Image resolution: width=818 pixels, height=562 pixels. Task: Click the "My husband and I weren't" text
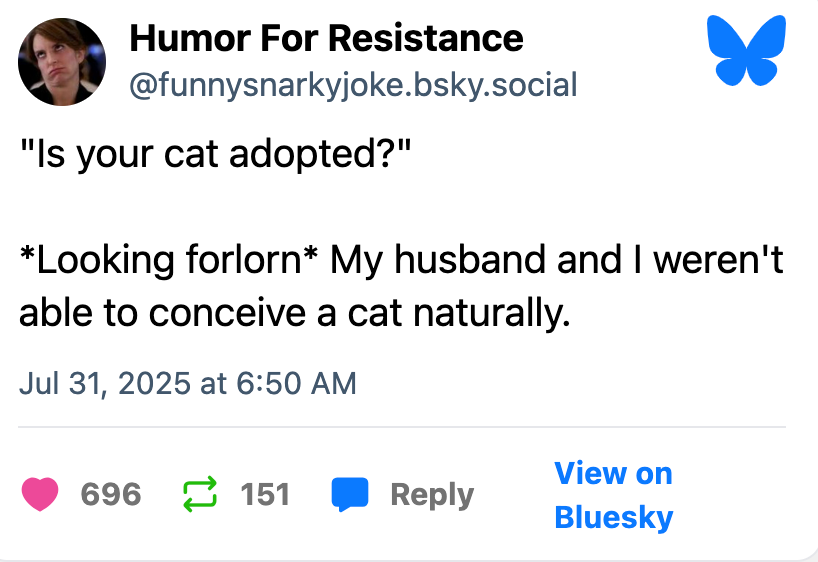[557, 261]
